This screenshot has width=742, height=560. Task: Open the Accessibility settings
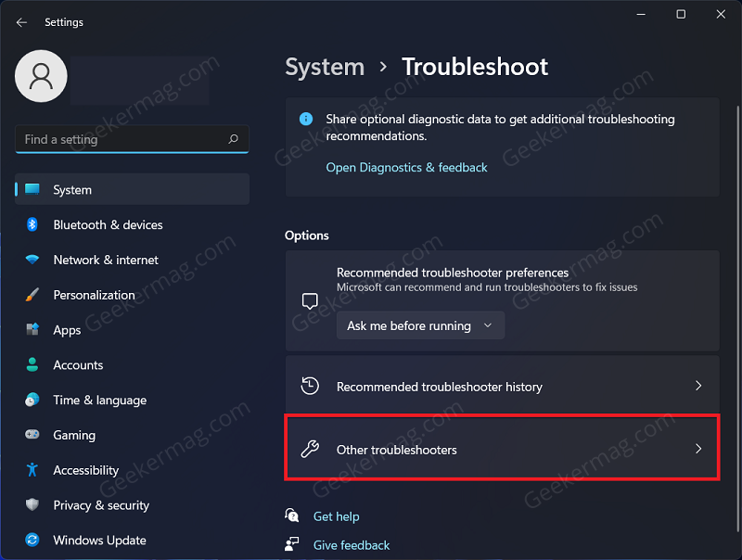point(132,470)
